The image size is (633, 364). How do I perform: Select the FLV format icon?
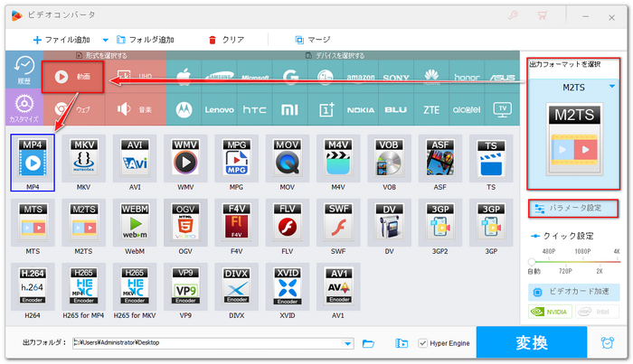click(x=288, y=224)
